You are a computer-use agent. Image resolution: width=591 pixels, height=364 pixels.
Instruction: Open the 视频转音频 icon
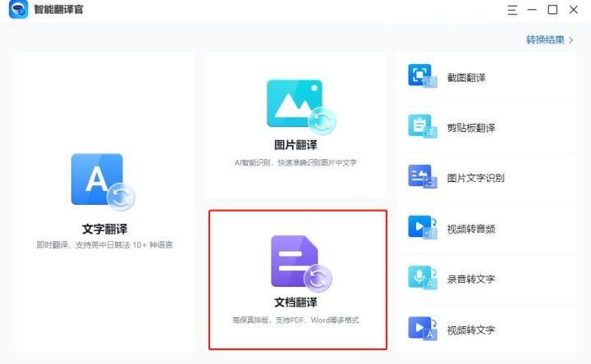point(423,228)
